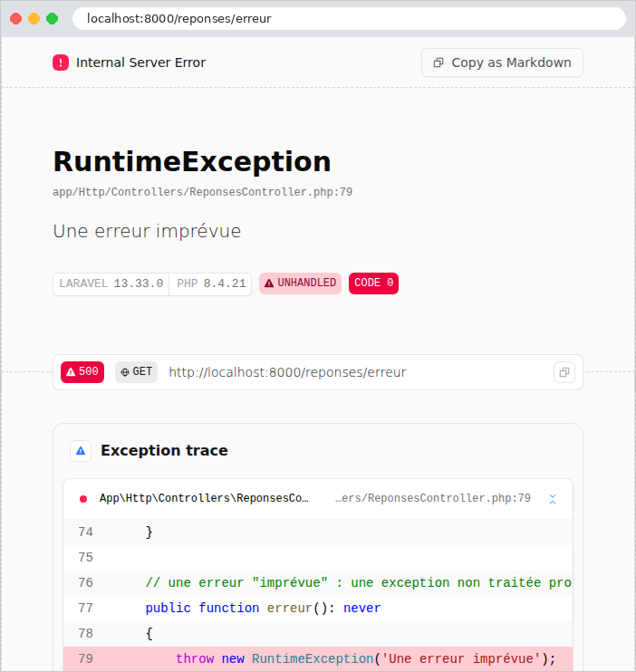
Task: Copy the request URL using the copy icon
Action: (564, 372)
